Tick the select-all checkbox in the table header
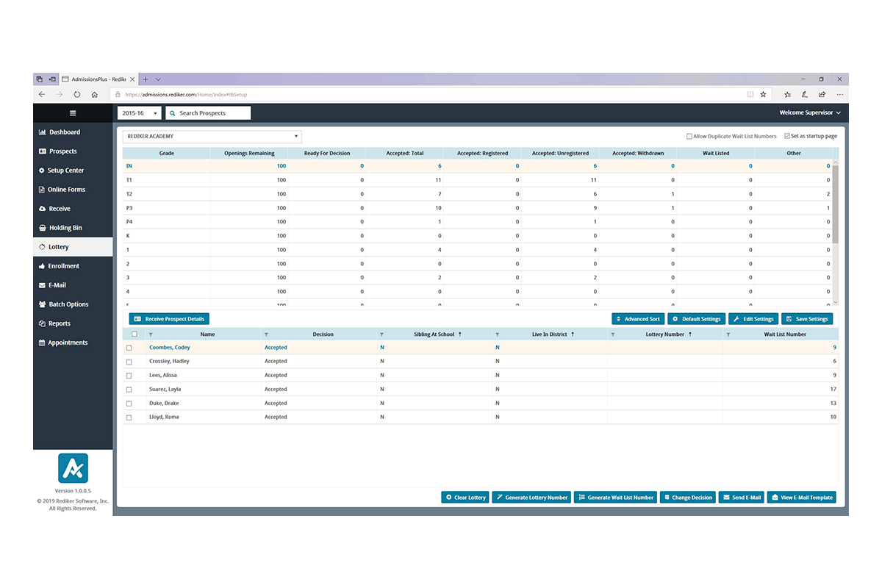The image size is (882, 588). tap(133, 334)
